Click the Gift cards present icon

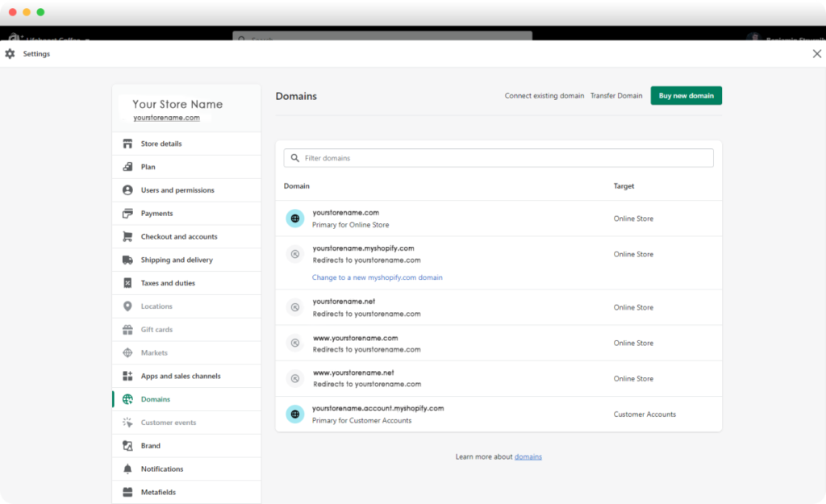pos(127,330)
